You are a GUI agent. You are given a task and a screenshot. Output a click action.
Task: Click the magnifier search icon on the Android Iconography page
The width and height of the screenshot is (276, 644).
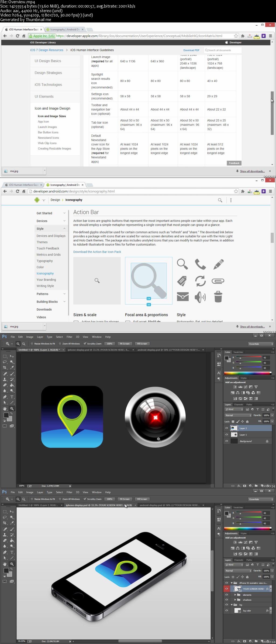[220, 200]
